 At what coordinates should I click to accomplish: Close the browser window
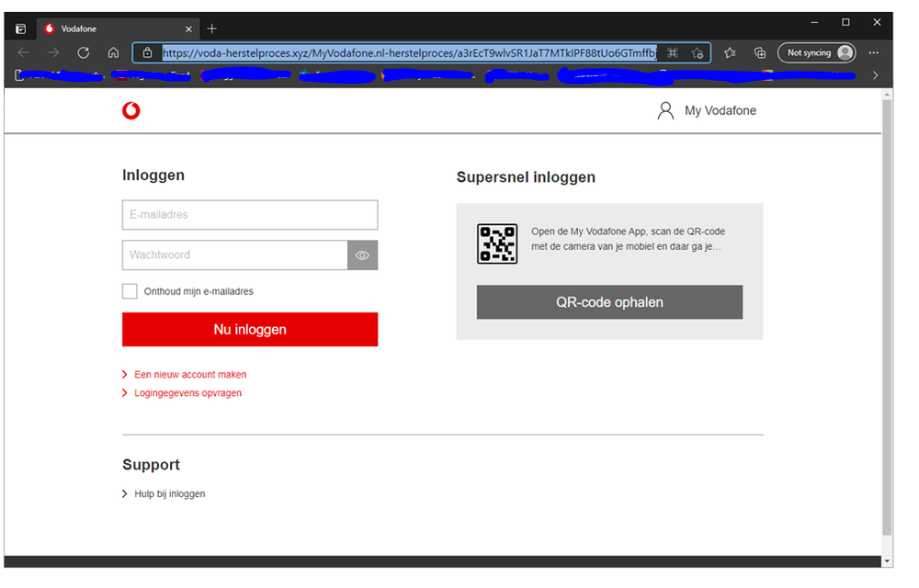pos(877,22)
